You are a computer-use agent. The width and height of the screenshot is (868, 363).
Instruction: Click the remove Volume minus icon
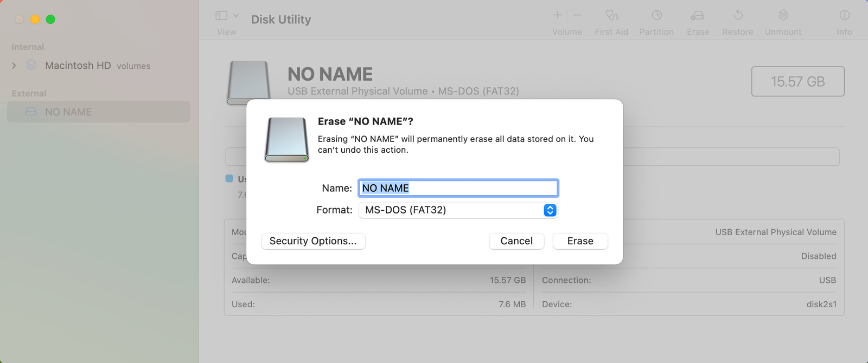click(577, 15)
